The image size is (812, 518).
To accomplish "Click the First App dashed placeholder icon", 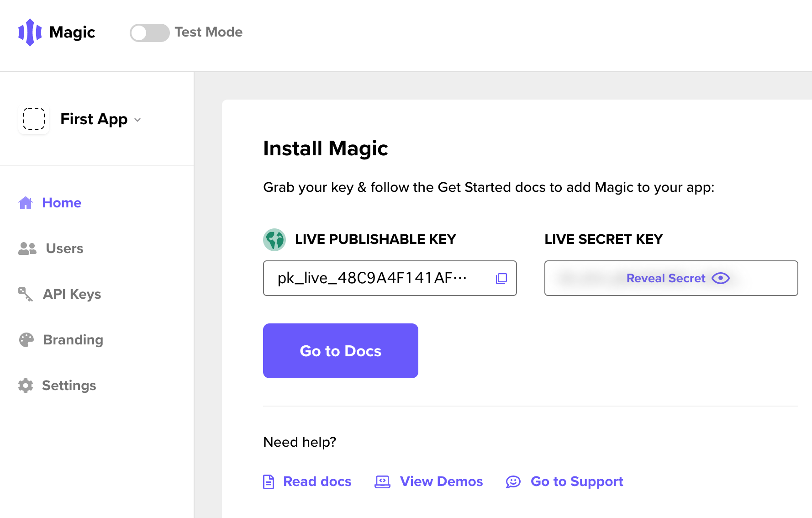I will (34, 119).
